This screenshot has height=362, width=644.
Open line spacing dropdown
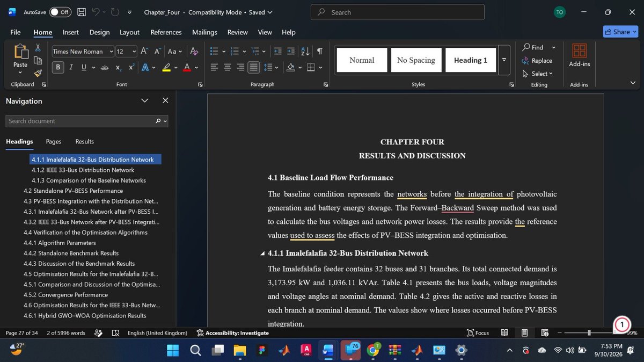270,68
